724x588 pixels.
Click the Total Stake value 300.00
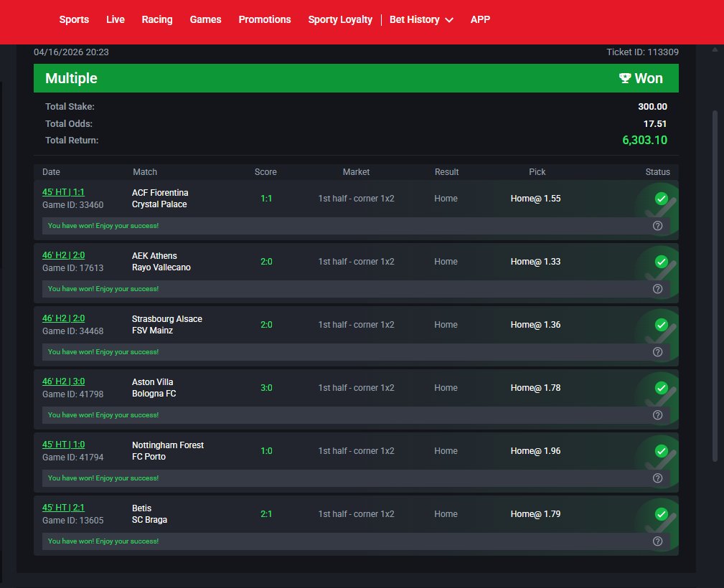(652, 107)
